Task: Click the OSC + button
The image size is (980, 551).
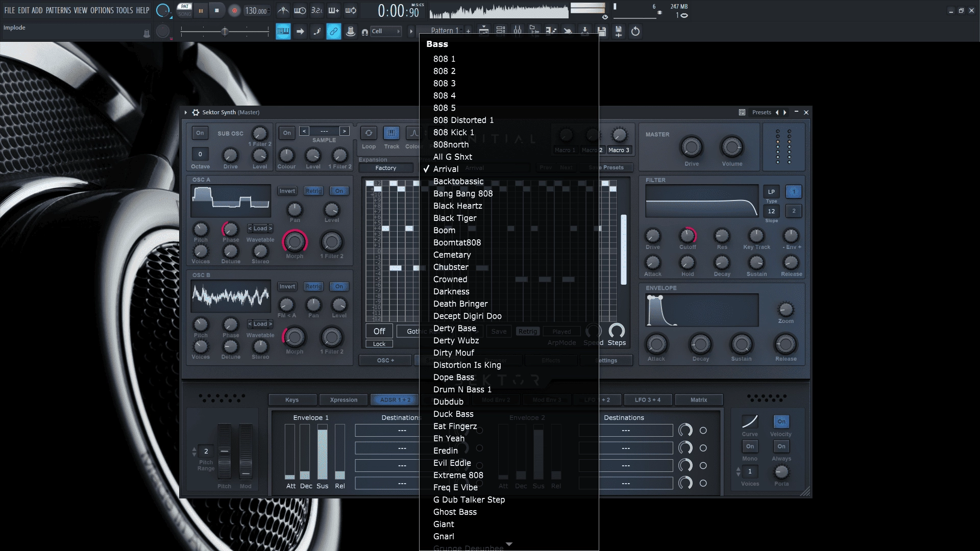Action: click(x=385, y=360)
